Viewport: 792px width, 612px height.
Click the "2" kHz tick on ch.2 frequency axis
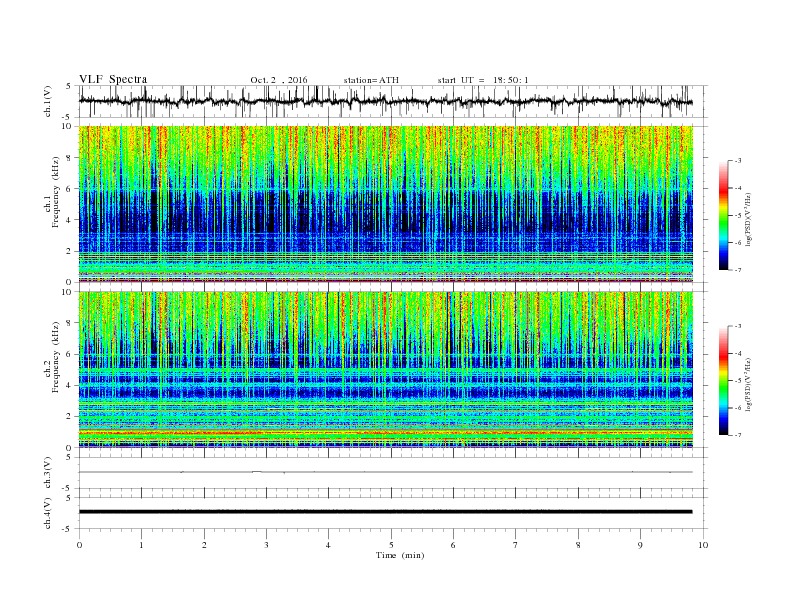69,417
